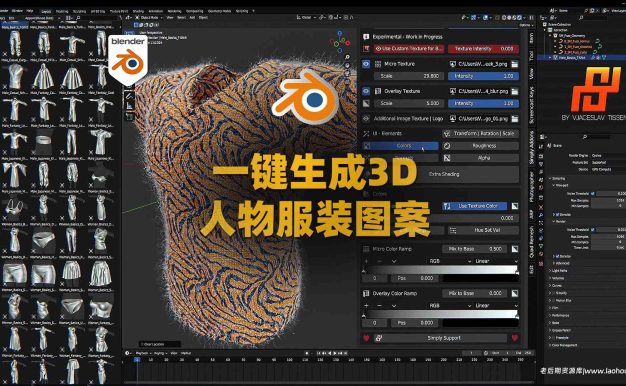
Task: Open the Micro Color Ramp Linear interpolation dropdown
Action: [496, 261]
